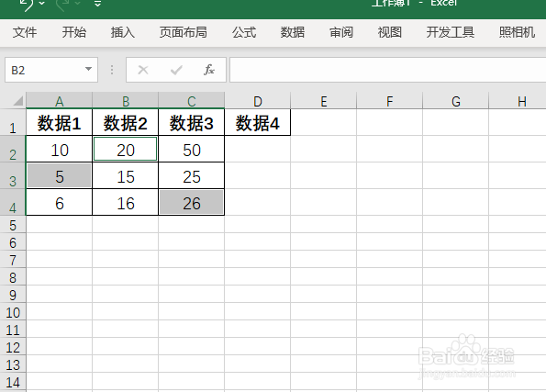Viewport: 546px width, 392px height.
Task: Select cell containing 数据4
Action: point(257,123)
